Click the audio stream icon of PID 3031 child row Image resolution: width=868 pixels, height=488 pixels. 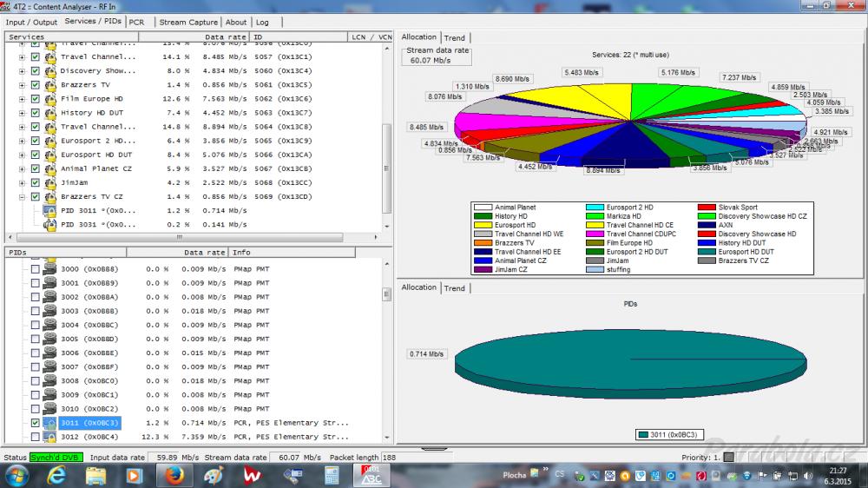(x=49, y=224)
